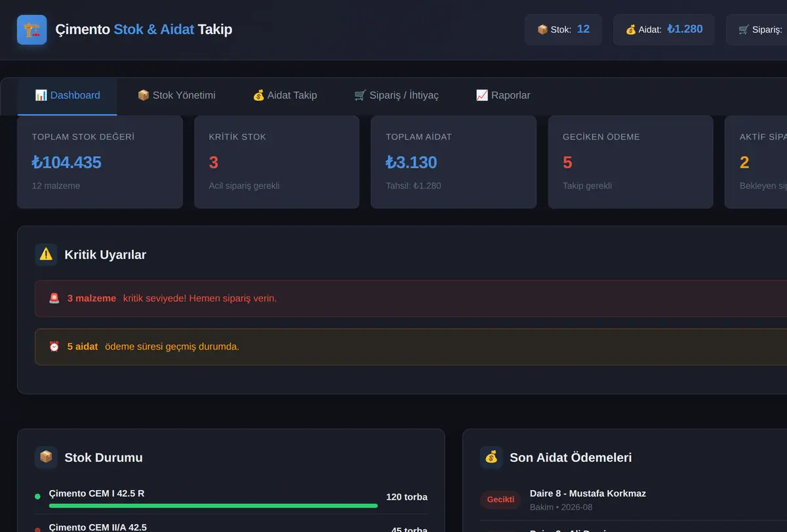Click the 12 malzeme text

coord(56,186)
